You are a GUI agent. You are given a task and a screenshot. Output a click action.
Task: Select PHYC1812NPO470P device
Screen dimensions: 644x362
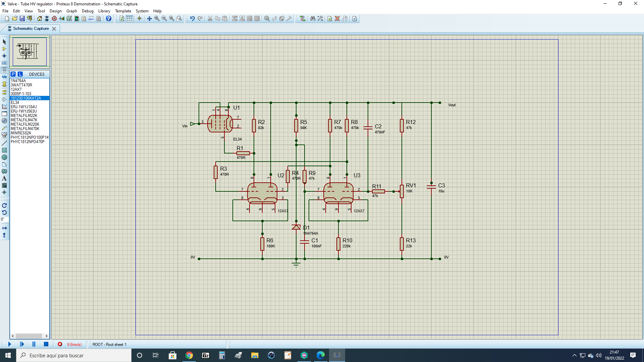(x=28, y=142)
